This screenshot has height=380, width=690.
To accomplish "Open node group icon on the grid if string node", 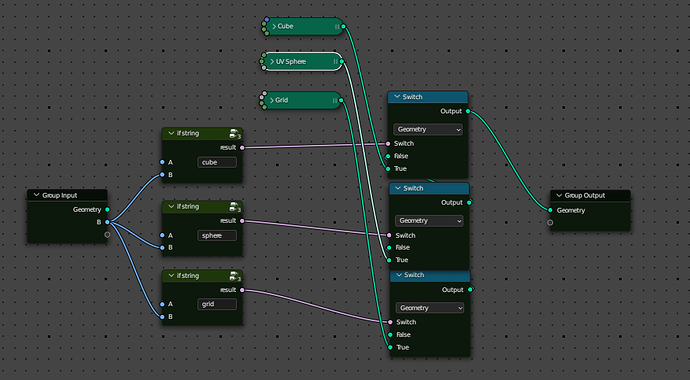I will click(235, 276).
